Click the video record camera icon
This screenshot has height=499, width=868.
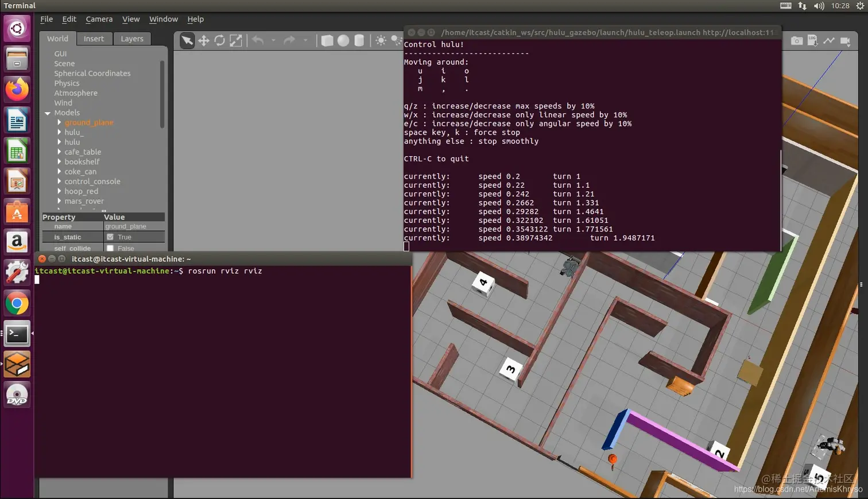[845, 41]
